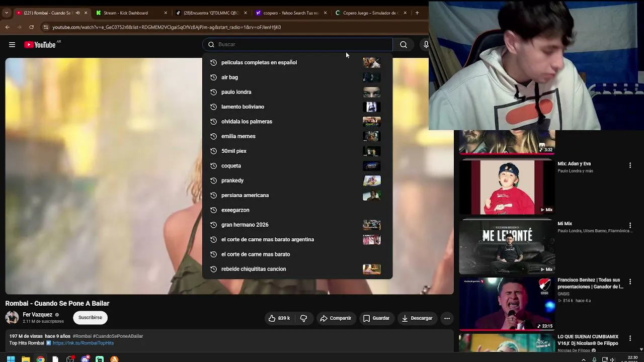Select suggestion "olvidala los palmeras"
This screenshot has height=362, width=644.
(x=297, y=122)
